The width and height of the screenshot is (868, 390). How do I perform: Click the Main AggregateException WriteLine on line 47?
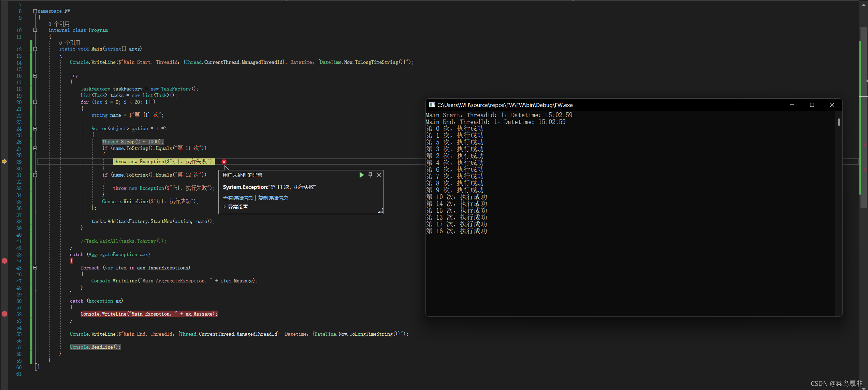click(x=175, y=281)
